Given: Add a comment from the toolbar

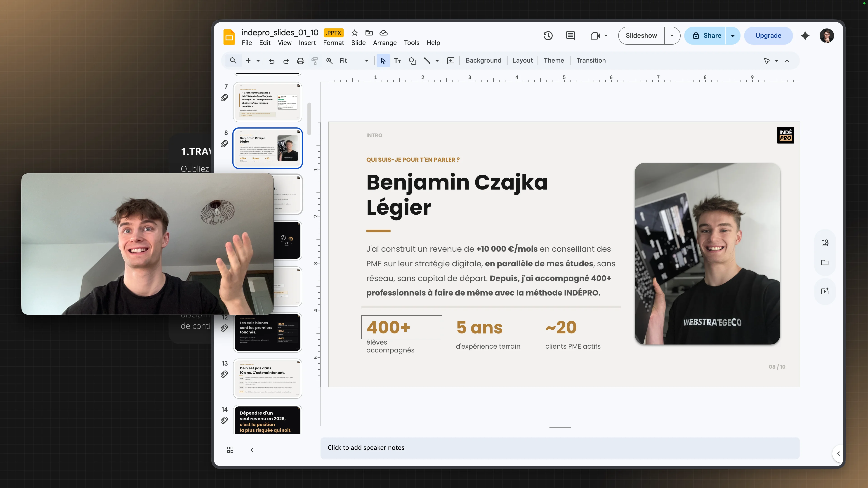Looking at the screenshot, I should 451,61.
